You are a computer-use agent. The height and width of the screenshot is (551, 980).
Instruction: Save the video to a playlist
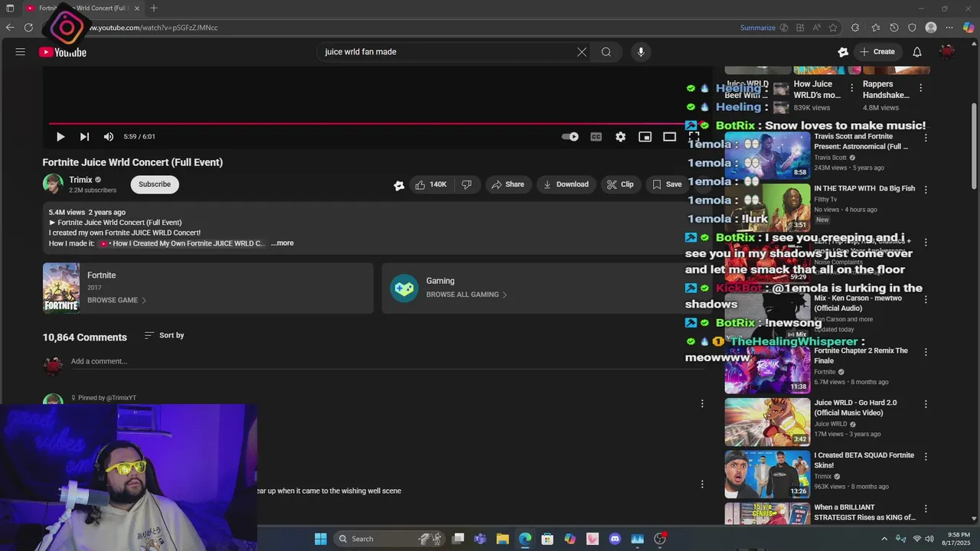click(667, 184)
